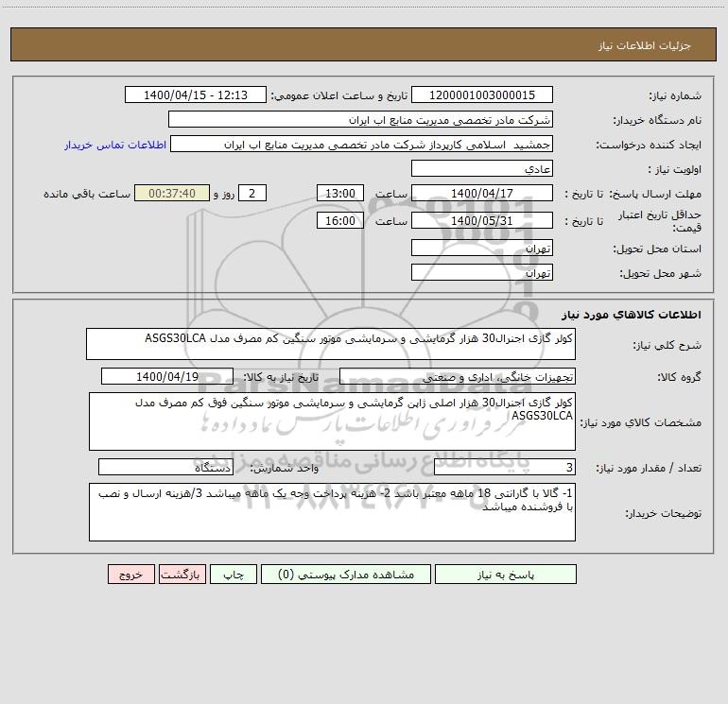
Task: Click the اولویت نیاز field showing عادی
Action: tap(482, 168)
